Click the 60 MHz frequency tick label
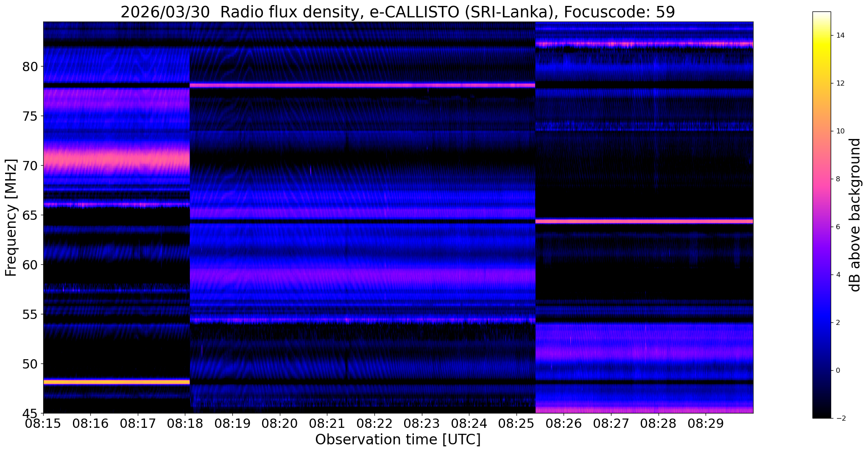Viewport: 868px width, 452px height. 30,265
